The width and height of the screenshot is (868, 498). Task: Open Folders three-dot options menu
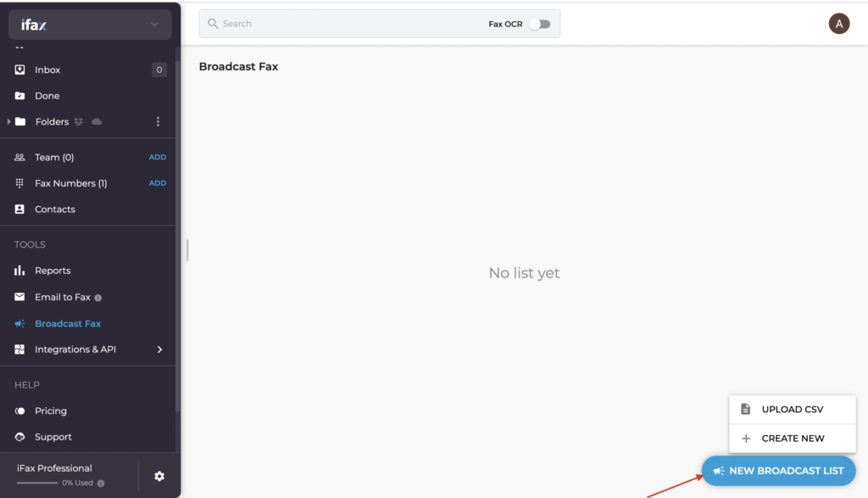[x=158, y=121]
